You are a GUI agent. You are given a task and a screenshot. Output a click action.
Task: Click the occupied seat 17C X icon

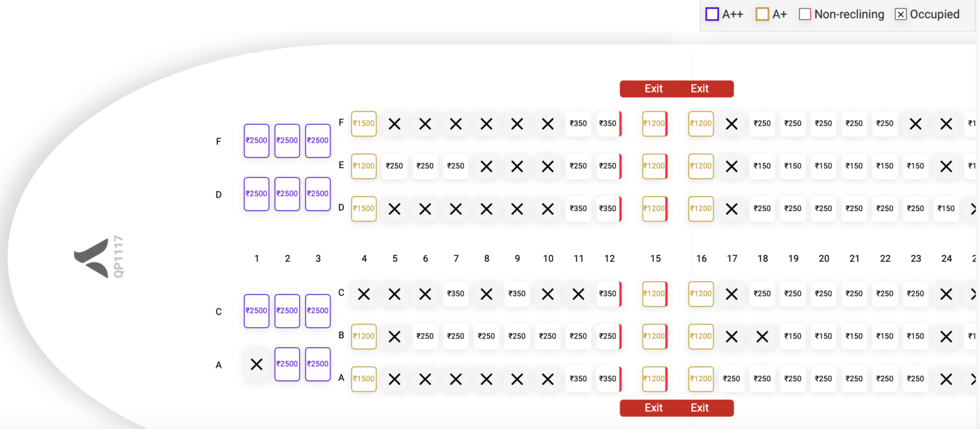coord(732,294)
